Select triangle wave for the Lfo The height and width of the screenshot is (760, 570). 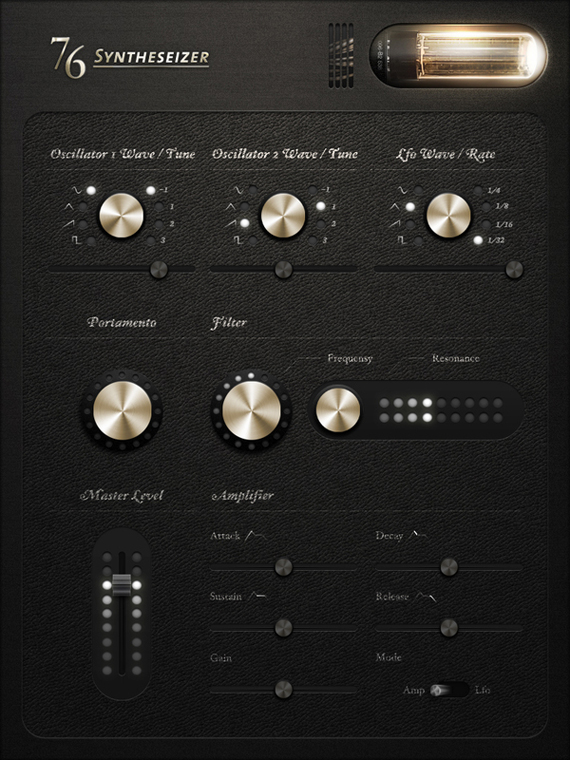[410, 207]
